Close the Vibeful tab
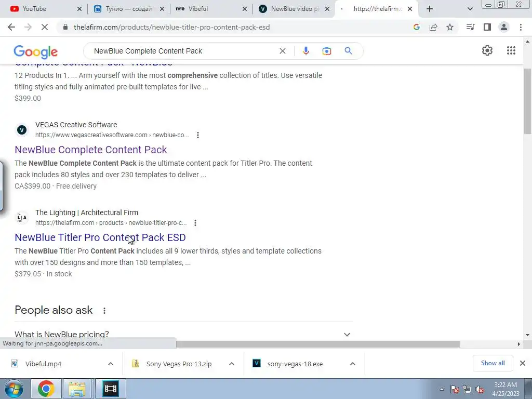Viewport: 532px width, 399px height. pos(245,9)
